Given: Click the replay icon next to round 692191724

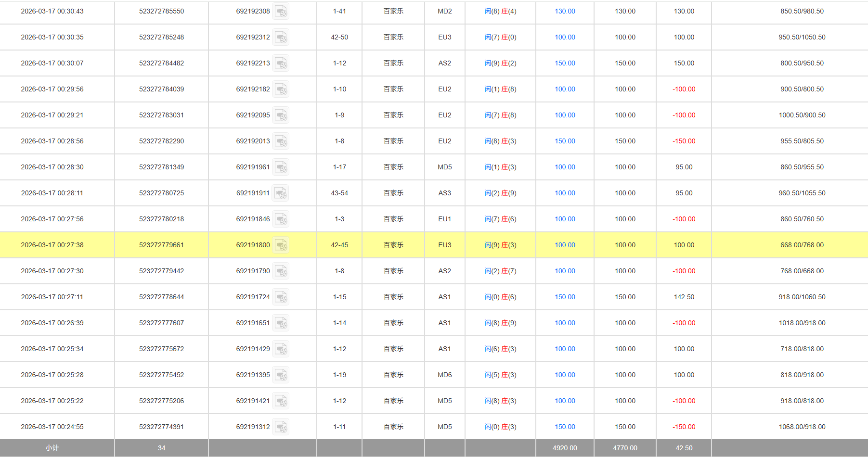Looking at the screenshot, I should pyautogui.click(x=281, y=297).
